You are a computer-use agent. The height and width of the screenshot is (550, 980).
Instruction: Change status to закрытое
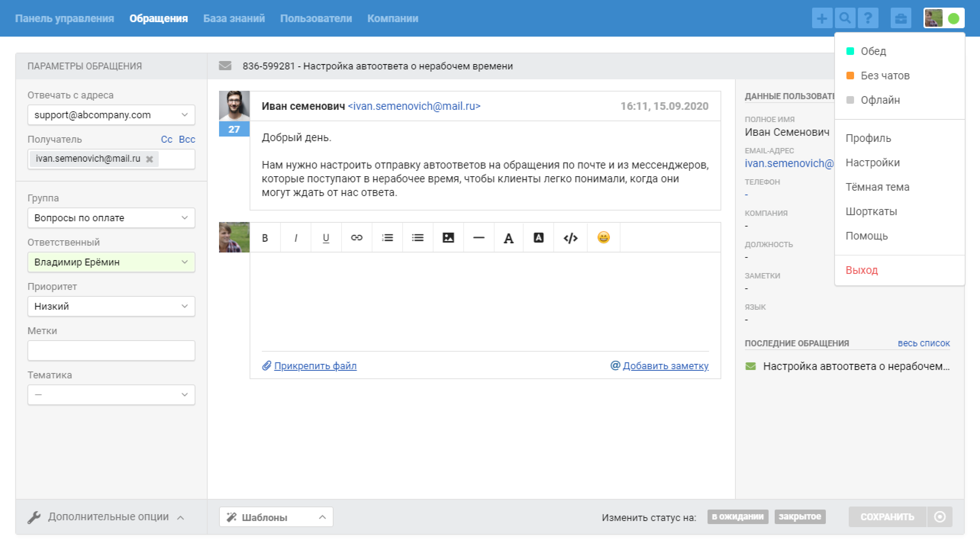(800, 516)
